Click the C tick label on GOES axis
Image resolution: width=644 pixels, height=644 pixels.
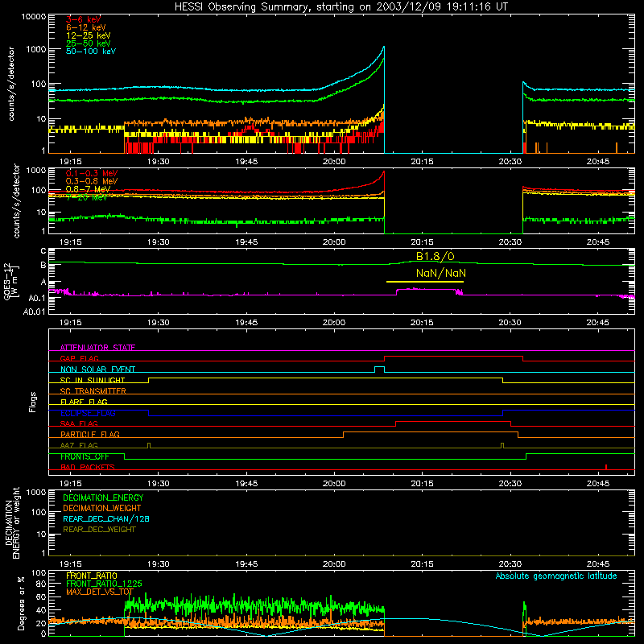pos(43,251)
